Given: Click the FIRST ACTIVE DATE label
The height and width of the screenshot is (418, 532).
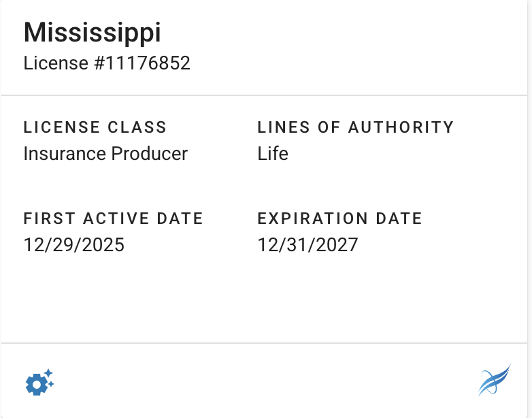Looking at the screenshot, I should tap(113, 219).
